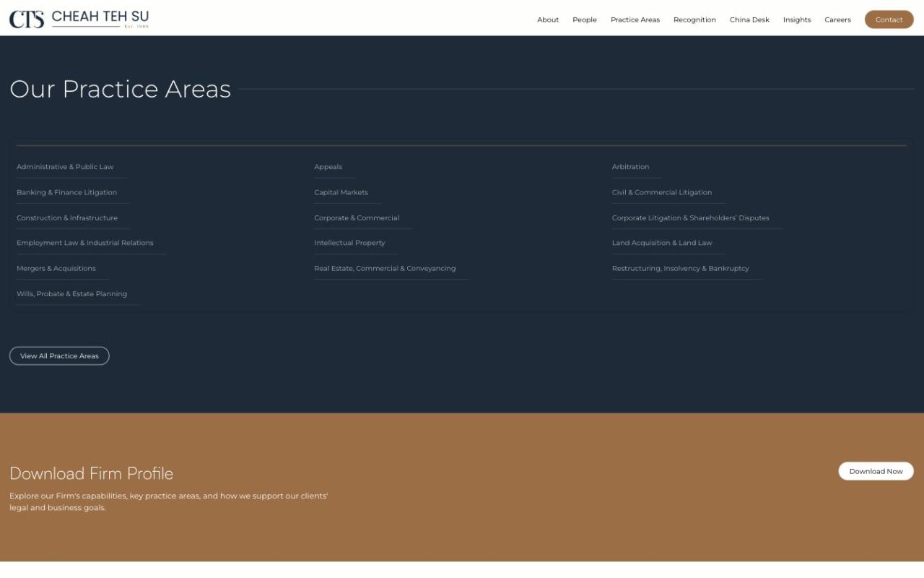View Employment Law & Industrial Relations
The width and height of the screenshot is (924, 578).
[x=85, y=243]
